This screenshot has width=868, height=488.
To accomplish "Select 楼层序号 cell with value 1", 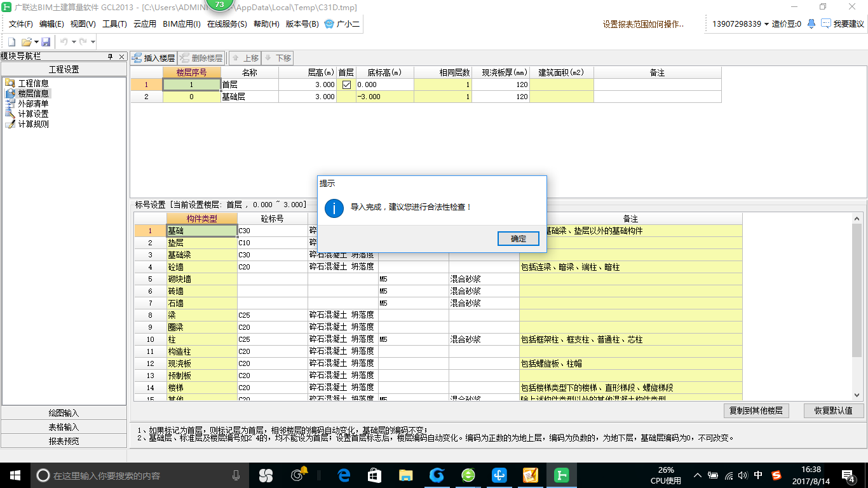I will (191, 85).
